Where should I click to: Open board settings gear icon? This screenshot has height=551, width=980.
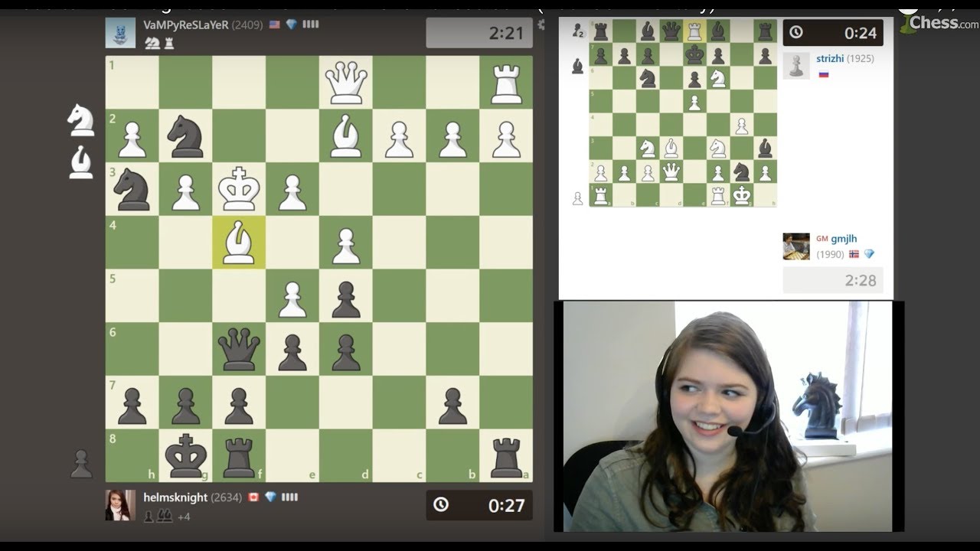(x=541, y=24)
